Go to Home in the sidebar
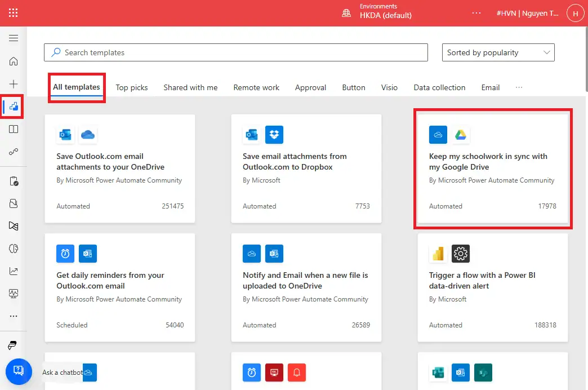This screenshot has height=390, width=588. [14, 61]
